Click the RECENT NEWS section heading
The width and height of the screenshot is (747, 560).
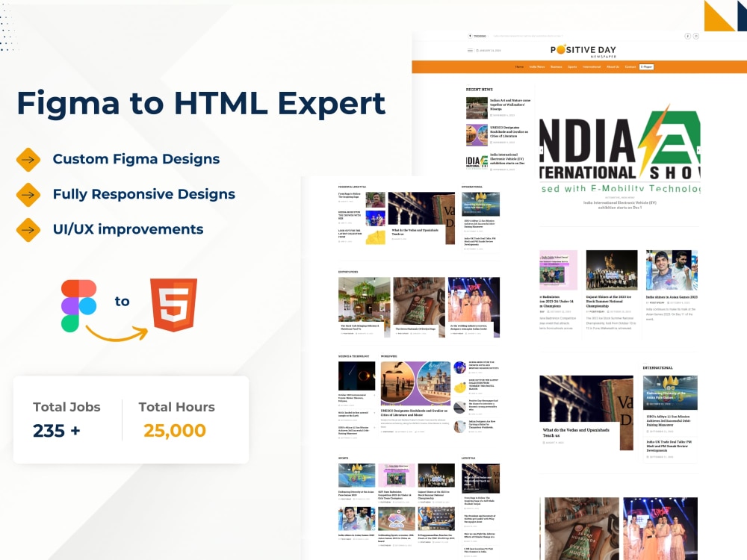[480, 90]
